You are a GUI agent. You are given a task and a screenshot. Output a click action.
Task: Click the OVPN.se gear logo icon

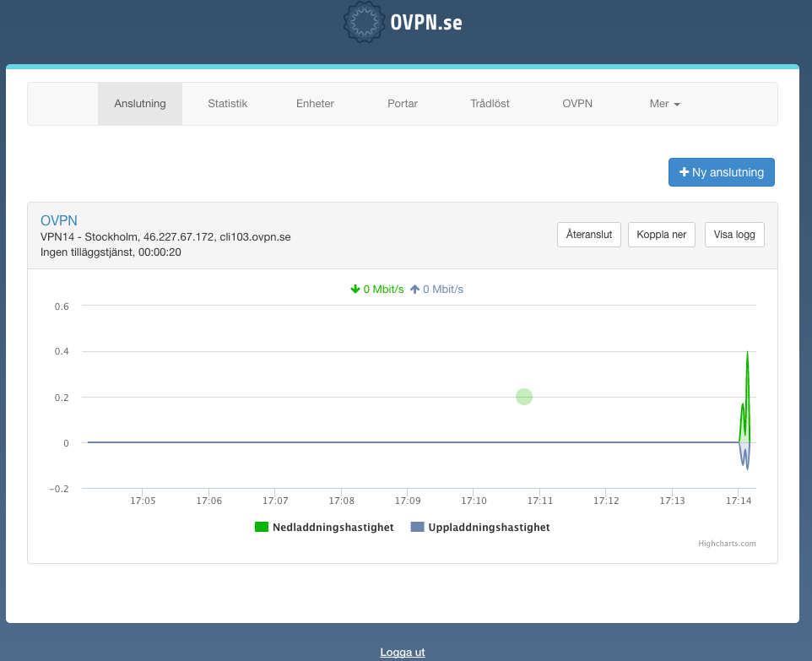point(364,22)
